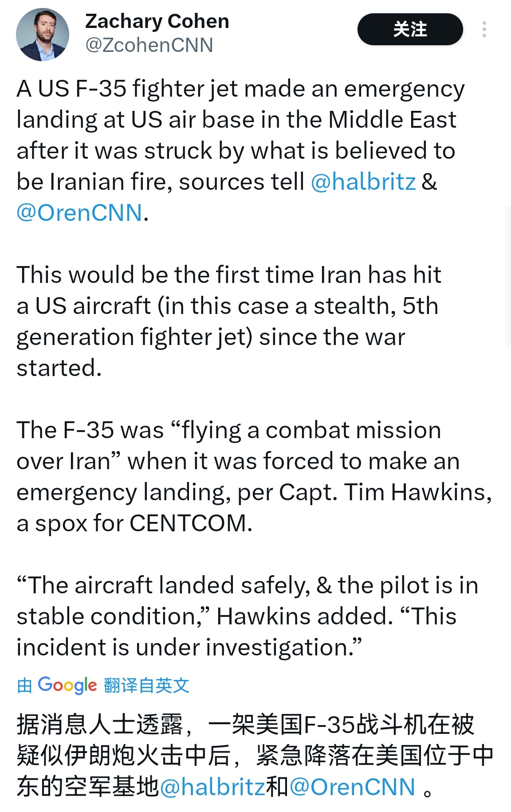
Task: Toggle follow state via 关注 button
Action: (410, 30)
